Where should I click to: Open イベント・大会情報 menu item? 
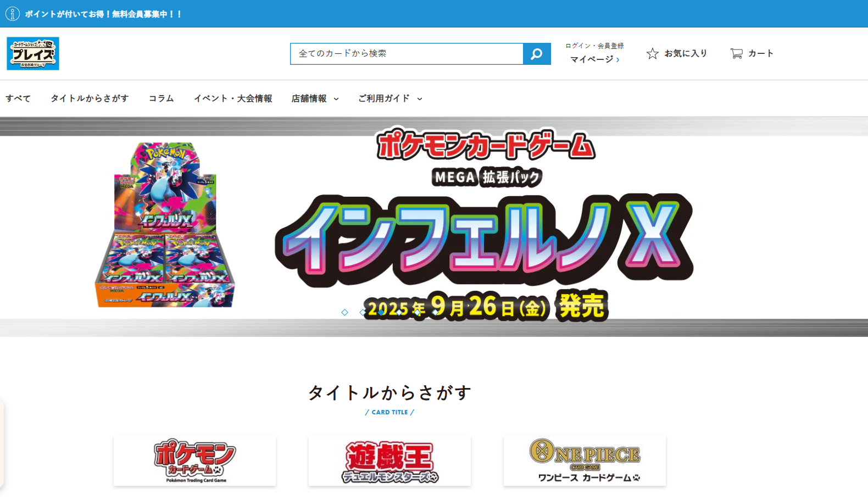point(233,98)
